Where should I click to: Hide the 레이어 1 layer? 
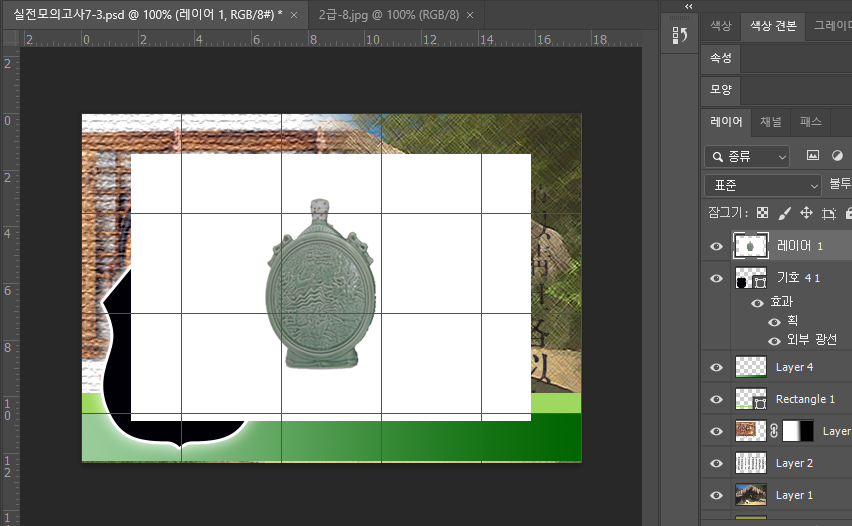point(716,246)
